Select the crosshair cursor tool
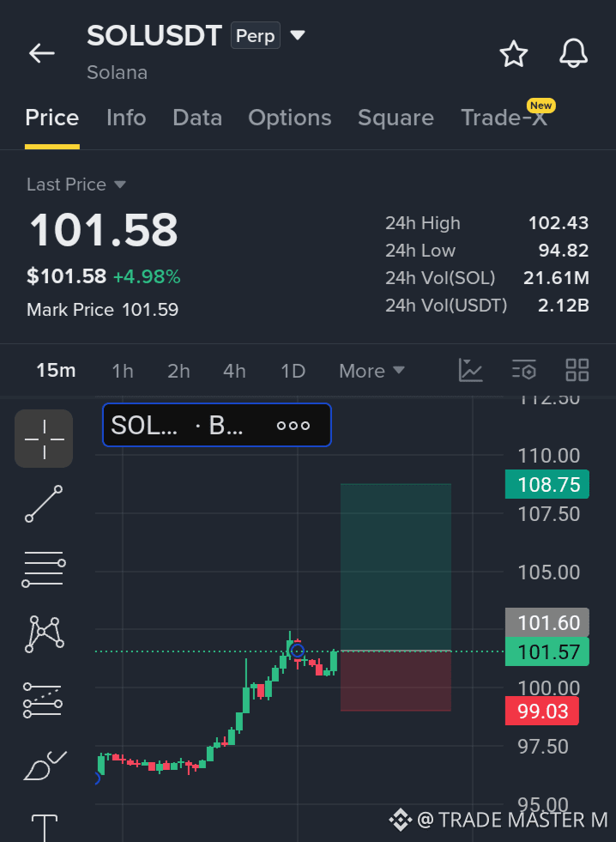Viewport: 616px width, 842px height. click(x=44, y=439)
